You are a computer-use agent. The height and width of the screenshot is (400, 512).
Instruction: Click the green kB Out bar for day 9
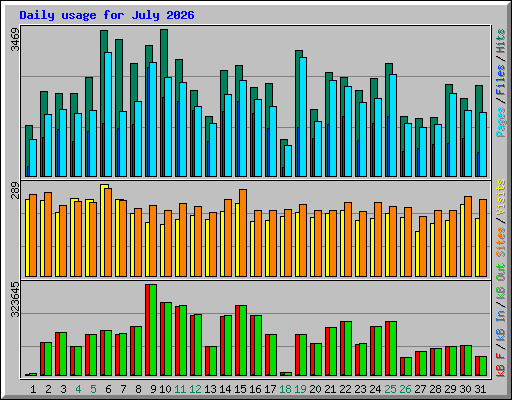[x=153, y=330]
